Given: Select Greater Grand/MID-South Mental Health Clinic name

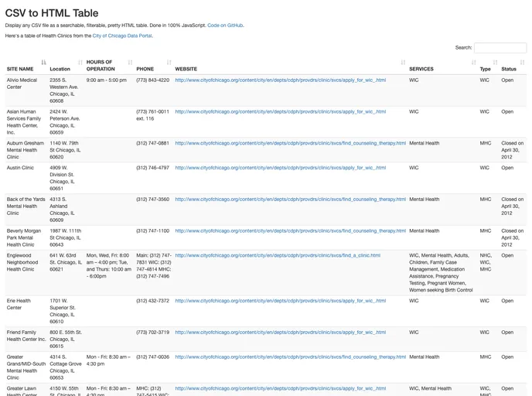Looking at the screenshot, I should 26,367.
